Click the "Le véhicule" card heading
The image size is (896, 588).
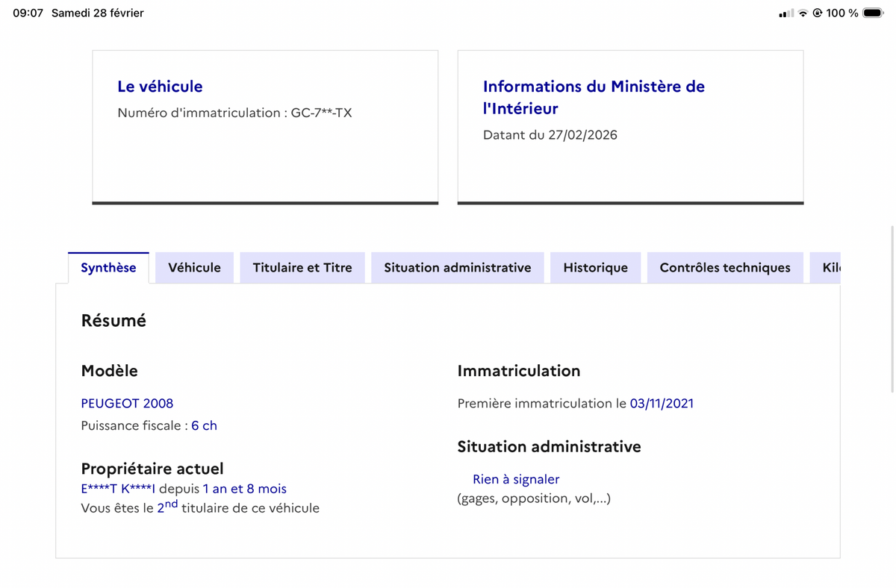coord(160,87)
